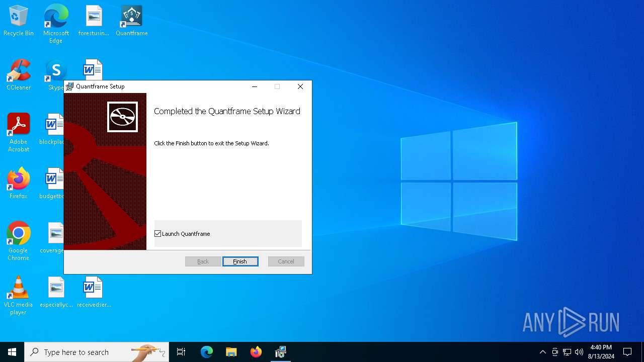Open the Recycle Bin desktop icon

click(19, 21)
